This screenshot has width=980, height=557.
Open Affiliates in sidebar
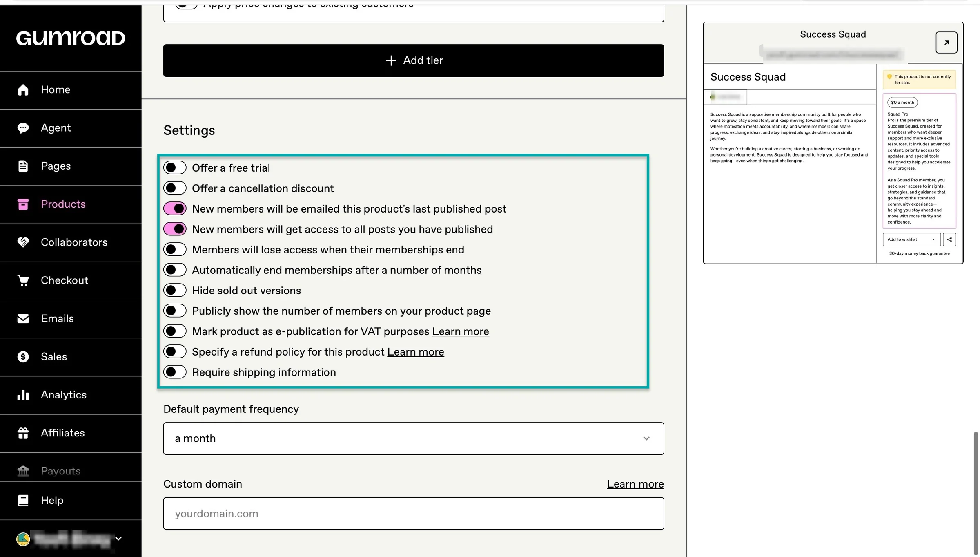click(71, 433)
